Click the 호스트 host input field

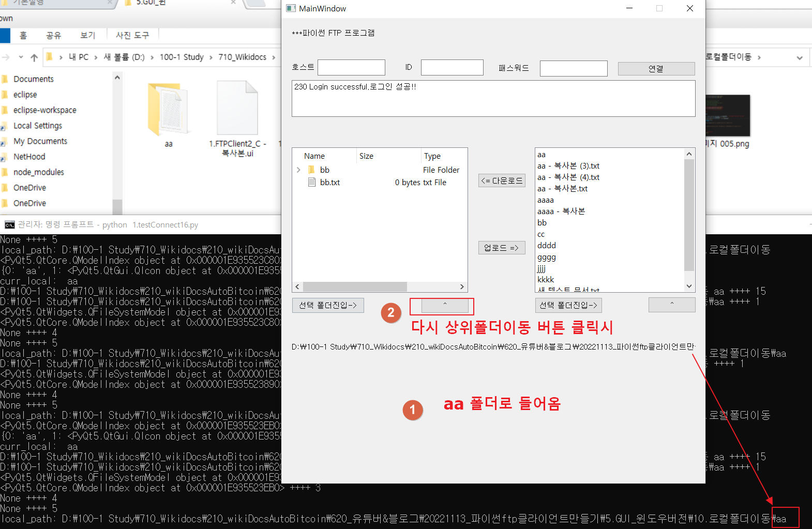[x=351, y=67]
